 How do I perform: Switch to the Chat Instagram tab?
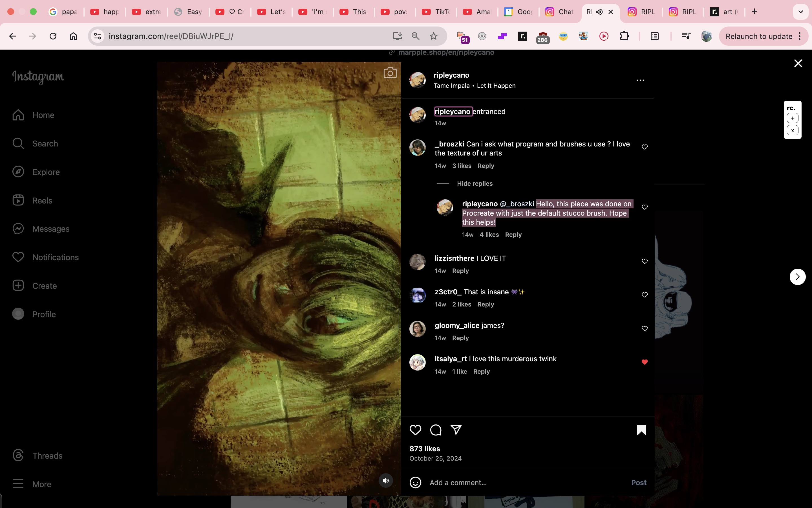pyautogui.click(x=559, y=12)
